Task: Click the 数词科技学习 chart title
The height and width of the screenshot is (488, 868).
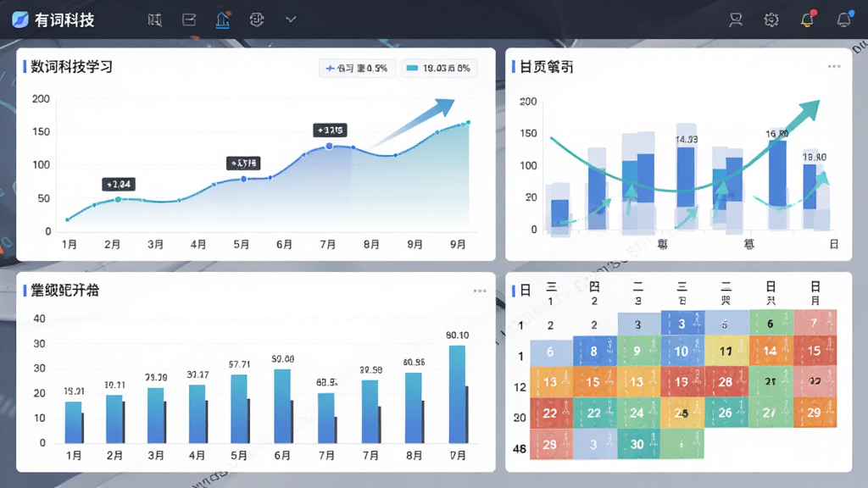Action: point(71,67)
